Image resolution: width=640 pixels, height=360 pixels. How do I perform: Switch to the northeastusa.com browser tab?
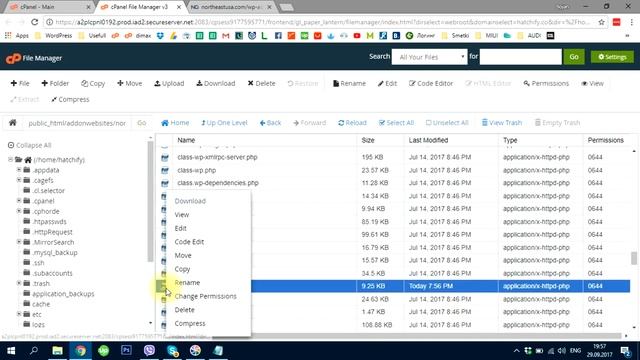click(x=231, y=7)
